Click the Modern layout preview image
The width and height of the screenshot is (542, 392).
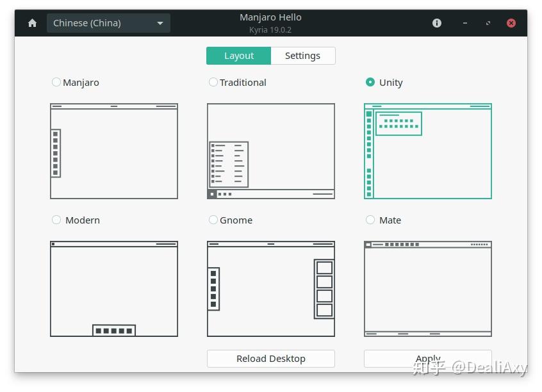click(114, 289)
